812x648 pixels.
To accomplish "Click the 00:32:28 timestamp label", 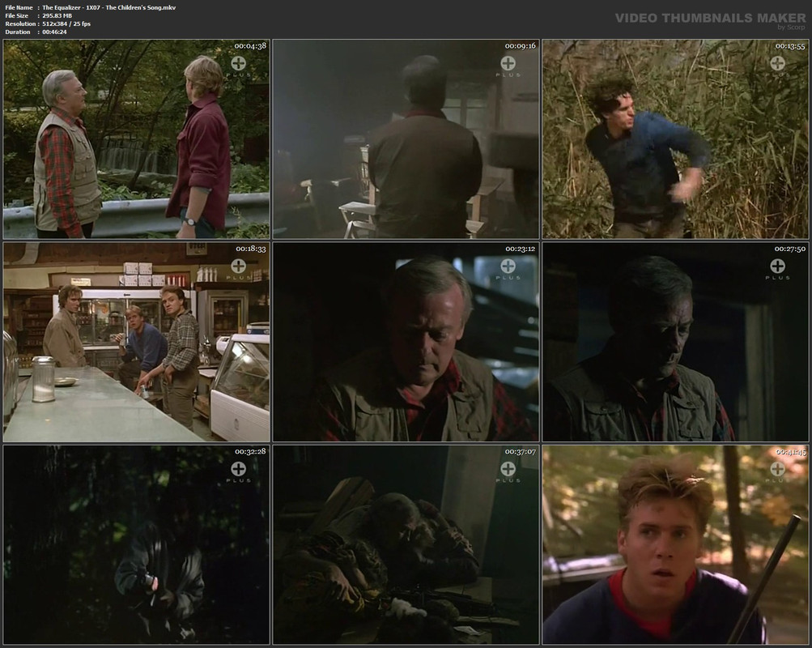I will pyautogui.click(x=250, y=451).
